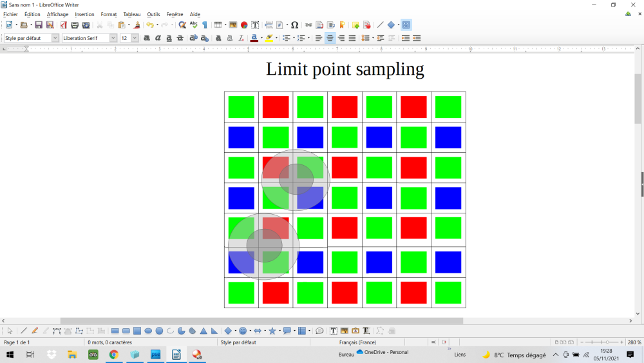Insert a special character with Omega icon
Screen dimensions: 644x363
294,25
